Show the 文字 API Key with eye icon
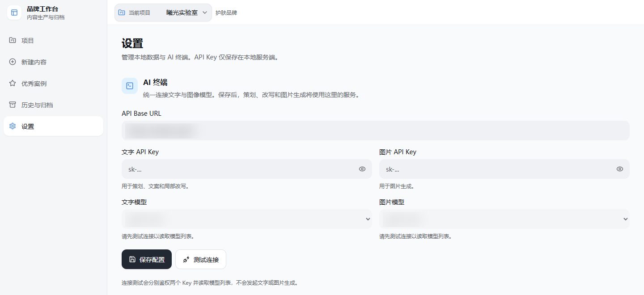Viewport: 644px width, 295px height. click(x=362, y=169)
